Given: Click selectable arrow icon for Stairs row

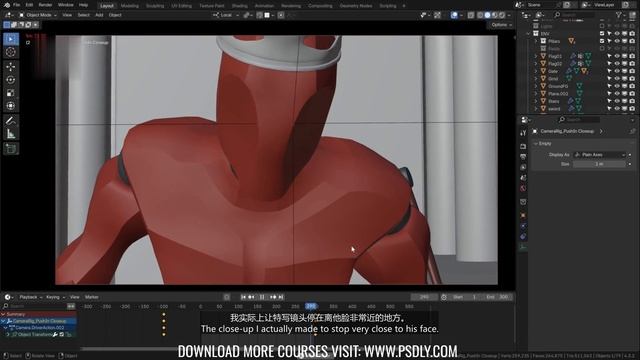Looking at the screenshot, I should click(x=609, y=101).
